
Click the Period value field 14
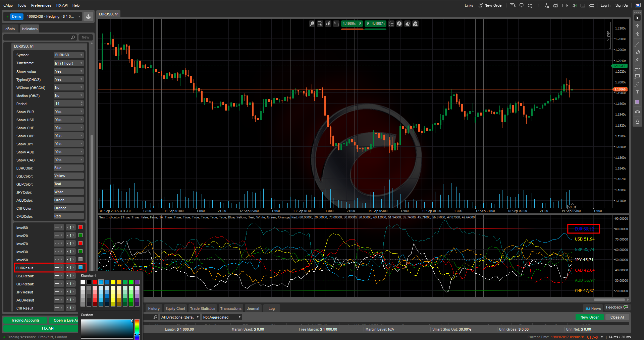(x=68, y=104)
